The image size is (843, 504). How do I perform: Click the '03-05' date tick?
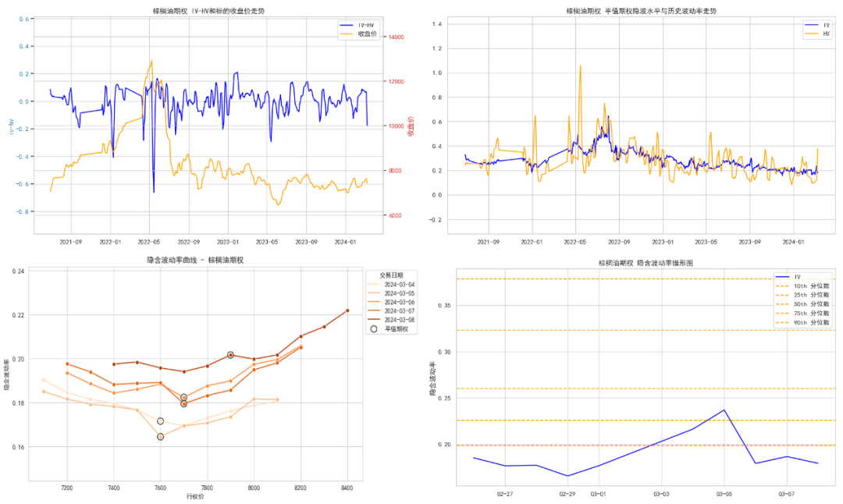(724, 494)
